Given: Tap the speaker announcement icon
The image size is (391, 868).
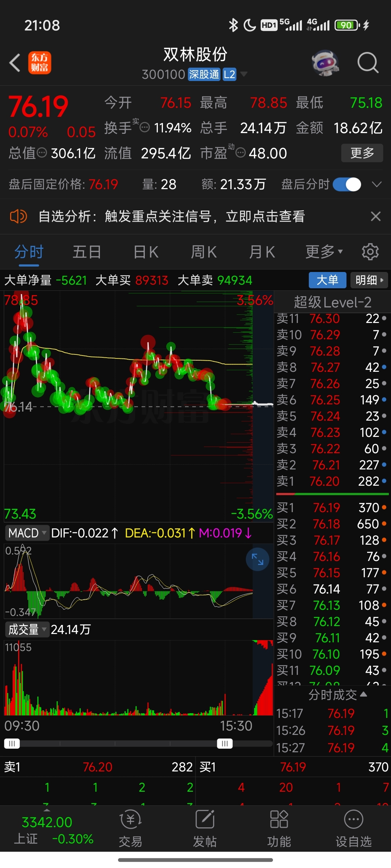Looking at the screenshot, I should pyautogui.click(x=18, y=216).
